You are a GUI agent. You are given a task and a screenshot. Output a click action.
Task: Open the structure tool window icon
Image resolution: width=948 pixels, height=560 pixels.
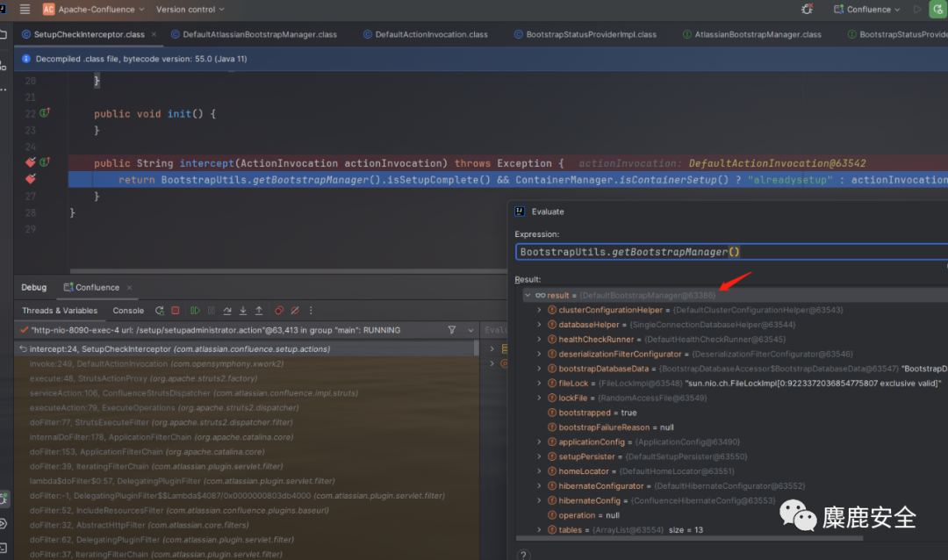click(3, 65)
